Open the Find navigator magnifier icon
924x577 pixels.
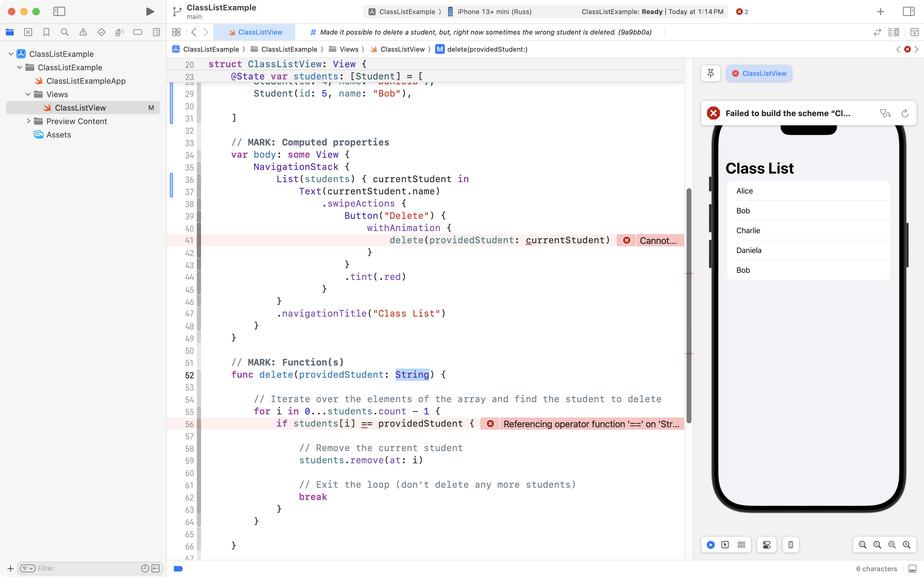click(64, 32)
